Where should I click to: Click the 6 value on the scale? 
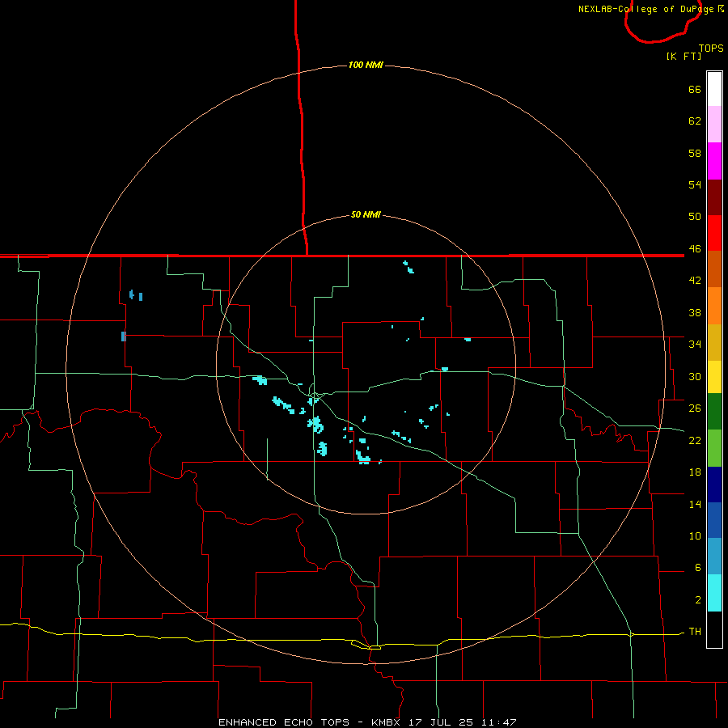[698, 568]
